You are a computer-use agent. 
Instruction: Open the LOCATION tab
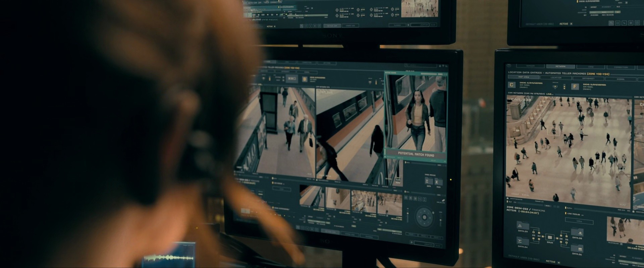pos(556,78)
